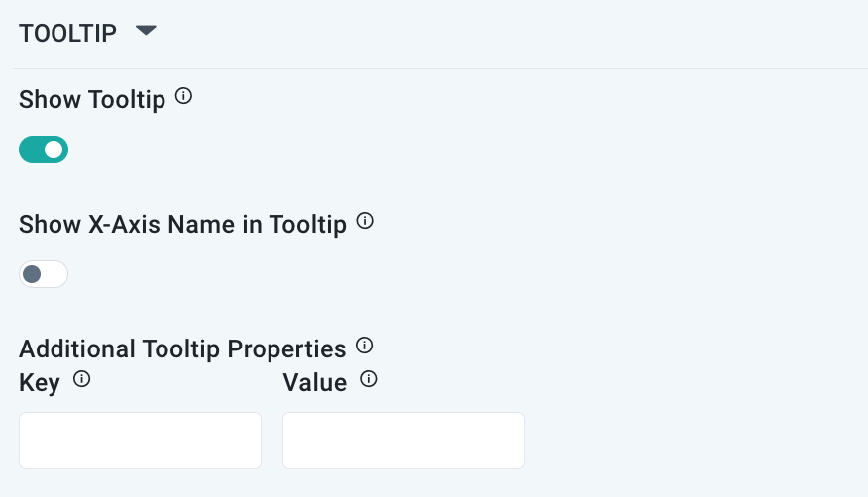The width and height of the screenshot is (868, 497).
Task: Enable Show X-Axis Name in Tooltip switch
Action: point(44,274)
